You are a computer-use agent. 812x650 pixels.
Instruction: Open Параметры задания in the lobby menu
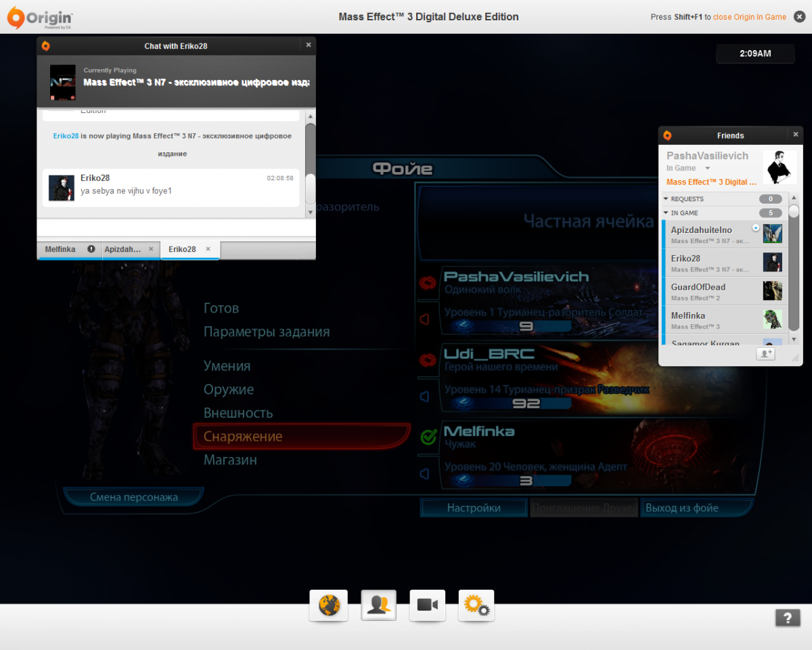click(267, 332)
